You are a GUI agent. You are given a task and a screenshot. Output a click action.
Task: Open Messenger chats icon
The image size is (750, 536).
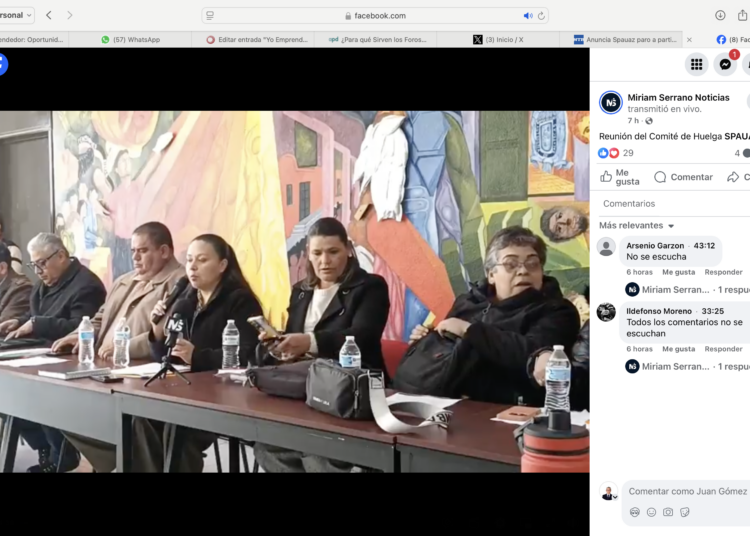click(x=726, y=64)
